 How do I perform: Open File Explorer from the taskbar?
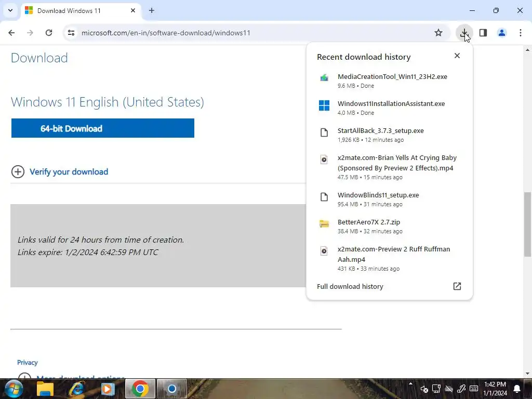pos(45,389)
